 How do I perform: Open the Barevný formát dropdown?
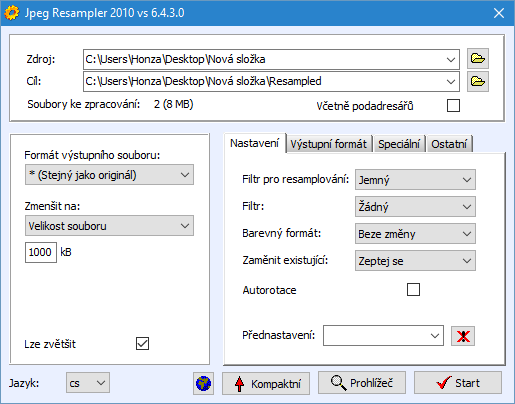pos(415,234)
